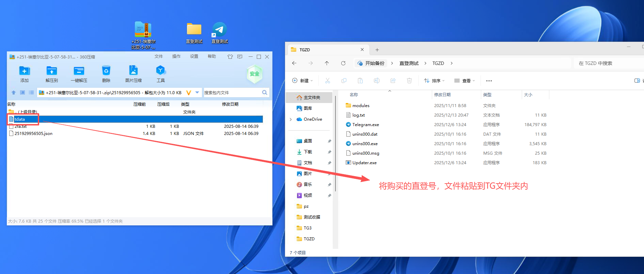Open the 查看 (View) dropdown
644x274 pixels.
click(x=465, y=81)
